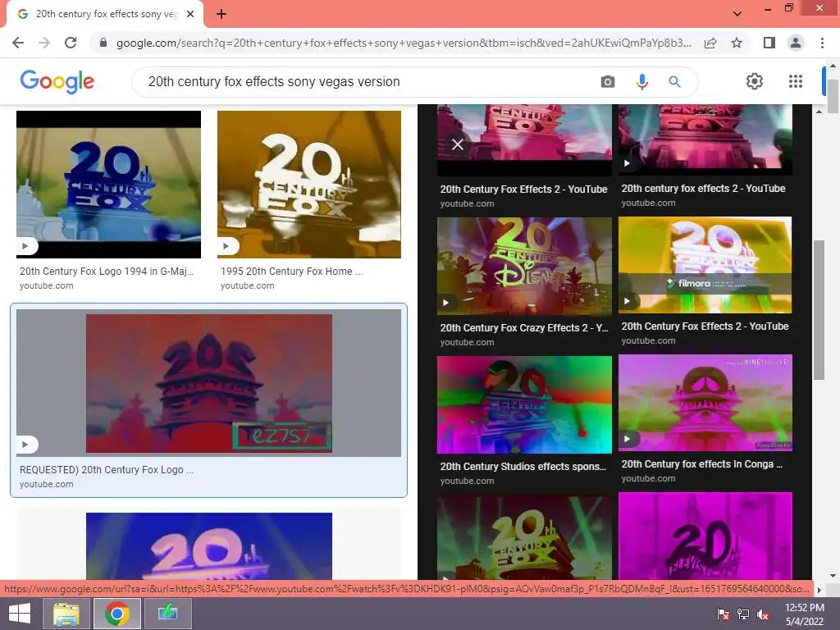Open the 20th Century Fox Logo 1994 G-Major thumbnail
This screenshot has width=840, height=630.
[x=109, y=185]
